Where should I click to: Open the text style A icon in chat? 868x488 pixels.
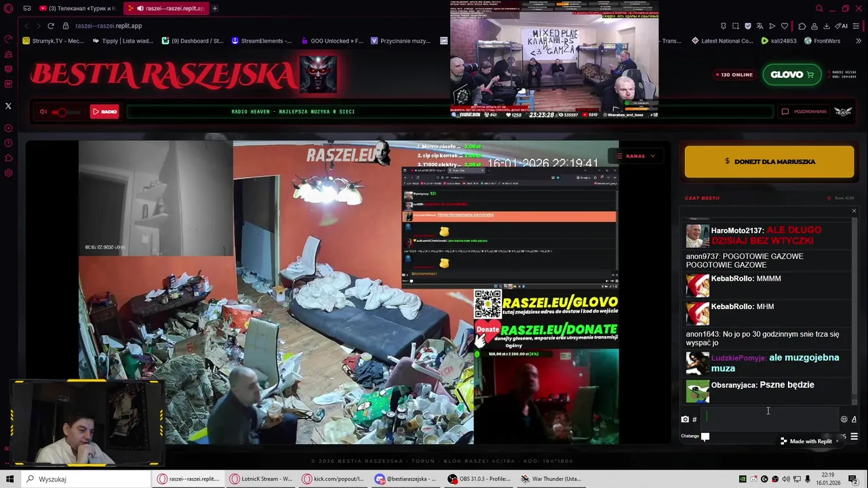click(854, 420)
